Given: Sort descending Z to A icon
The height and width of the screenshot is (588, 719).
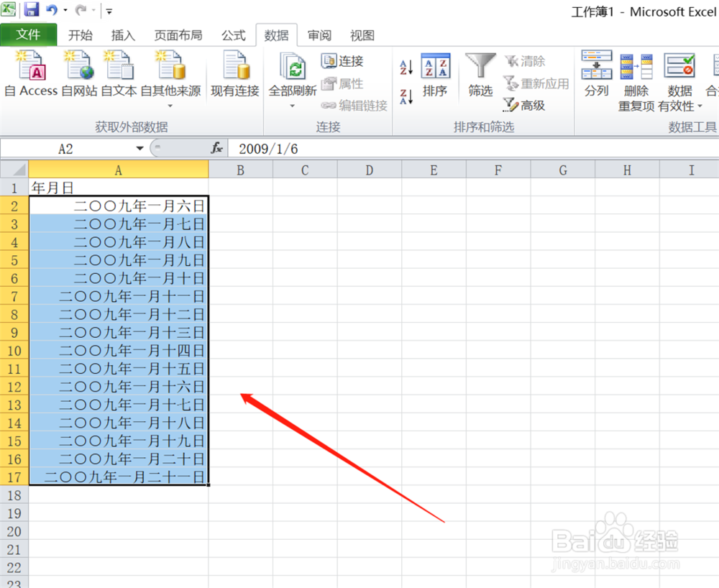Looking at the screenshot, I should (x=406, y=96).
